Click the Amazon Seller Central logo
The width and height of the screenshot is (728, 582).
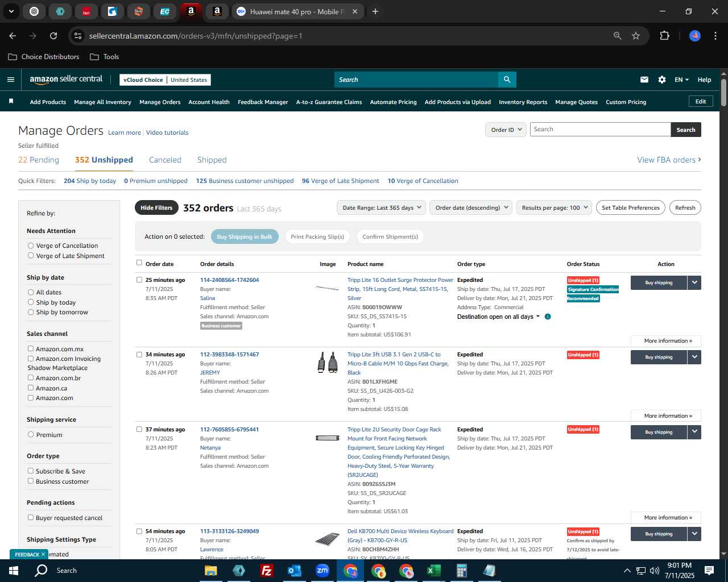click(x=66, y=80)
